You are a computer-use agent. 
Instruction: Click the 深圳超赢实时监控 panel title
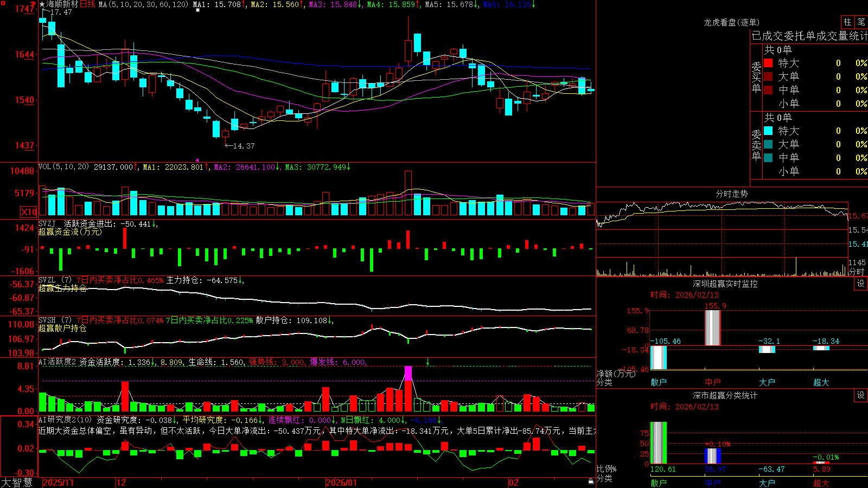pyautogui.click(x=725, y=284)
